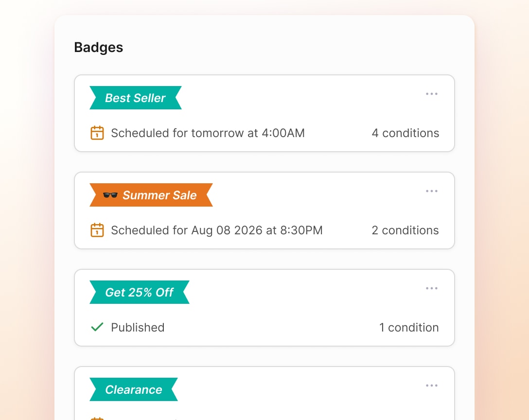Screen dimensions: 529x420
Task: Click the green checkmark on the Get 25% Off badge
Action: click(97, 327)
